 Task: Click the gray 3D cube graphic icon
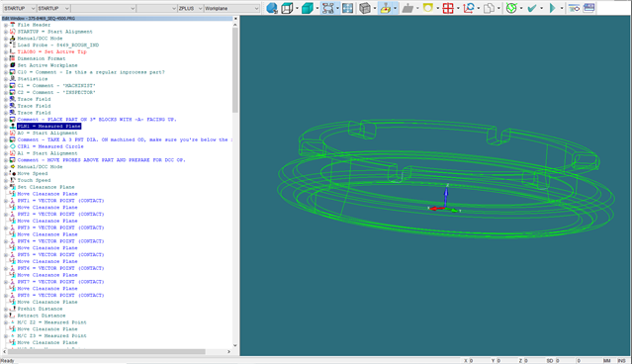pyautogui.click(x=365, y=8)
